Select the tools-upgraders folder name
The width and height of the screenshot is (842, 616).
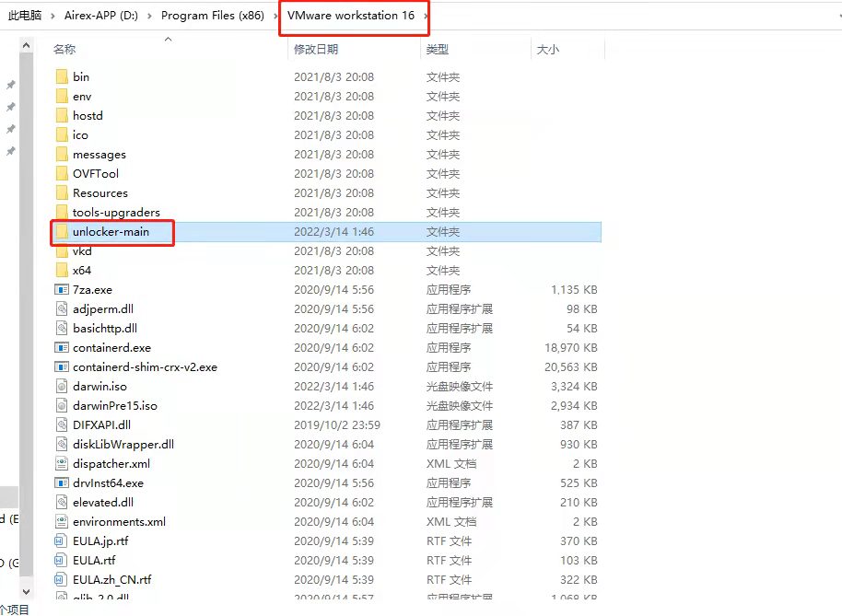point(116,213)
